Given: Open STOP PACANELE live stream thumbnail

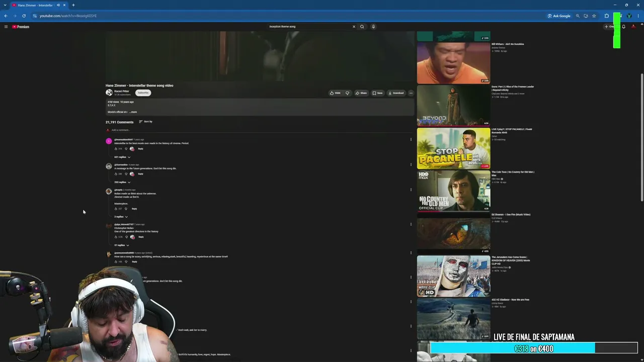Looking at the screenshot, I should click(x=453, y=148).
